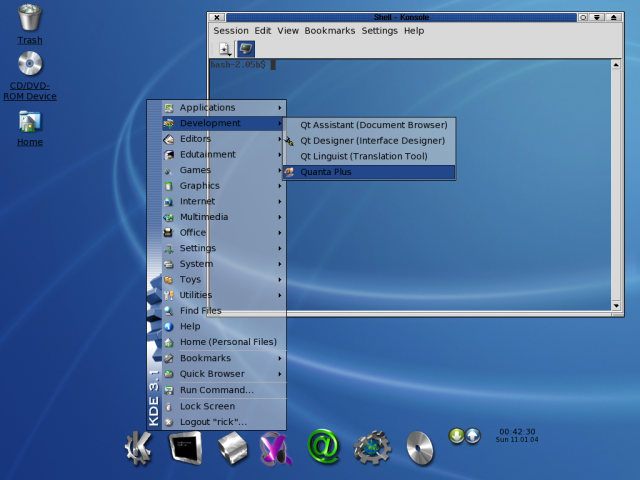Open the Trash desktop icon
The height and width of the screenshot is (480, 640).
29,17
